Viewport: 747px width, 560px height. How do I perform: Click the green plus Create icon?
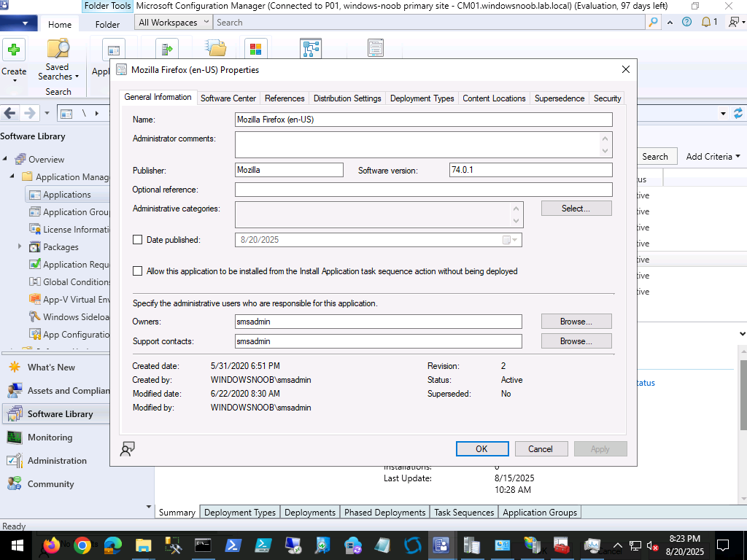pos(14,50)
